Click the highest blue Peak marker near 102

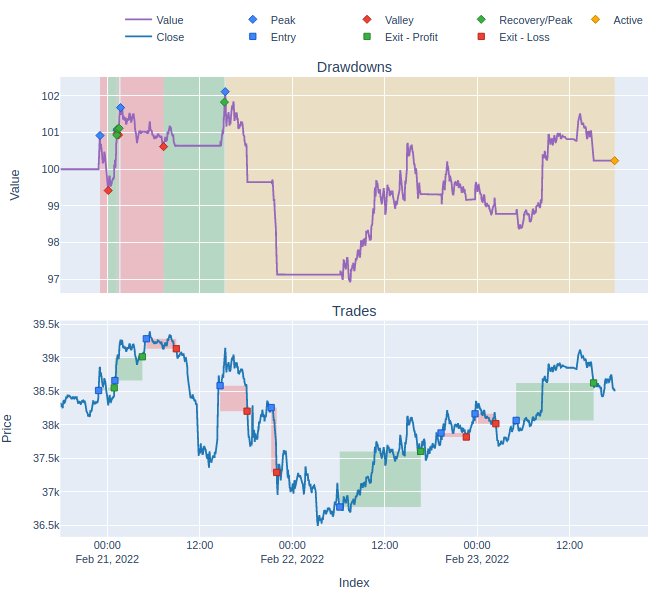[x=225, y=91]
